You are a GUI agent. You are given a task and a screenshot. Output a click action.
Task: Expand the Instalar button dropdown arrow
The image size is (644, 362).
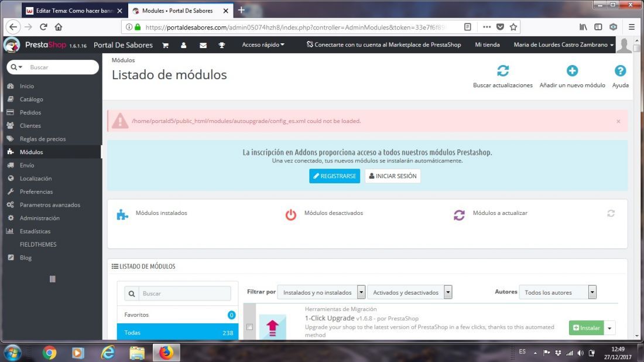609,328
